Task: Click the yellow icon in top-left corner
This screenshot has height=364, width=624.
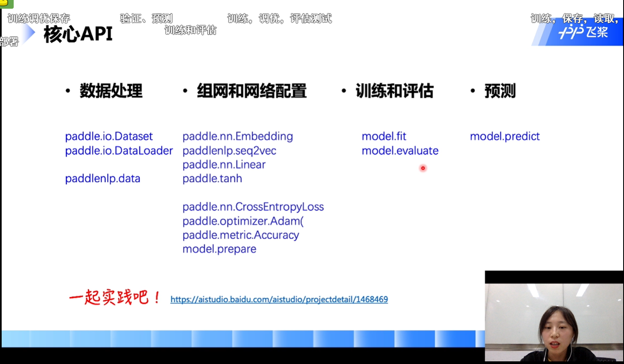Action: [6, 4]
